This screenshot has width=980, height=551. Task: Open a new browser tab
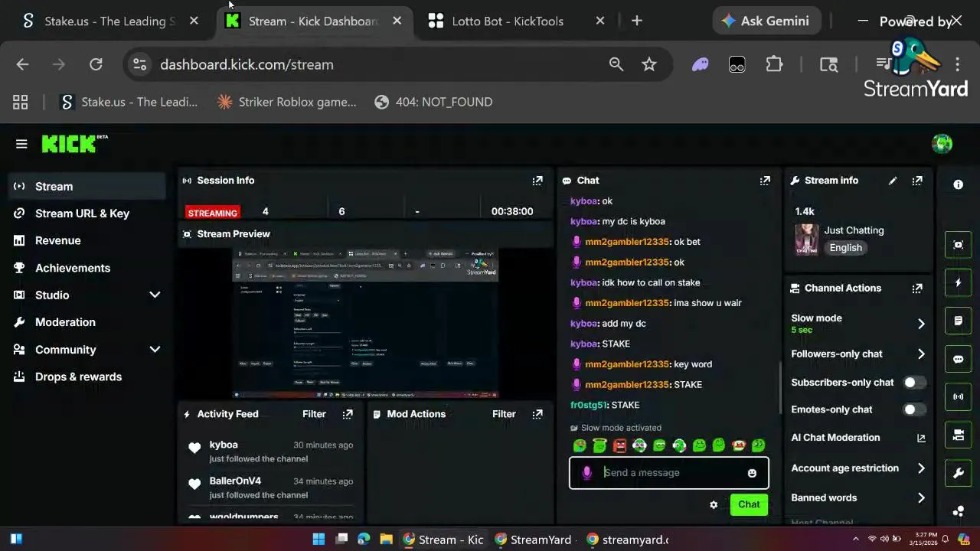637,21
